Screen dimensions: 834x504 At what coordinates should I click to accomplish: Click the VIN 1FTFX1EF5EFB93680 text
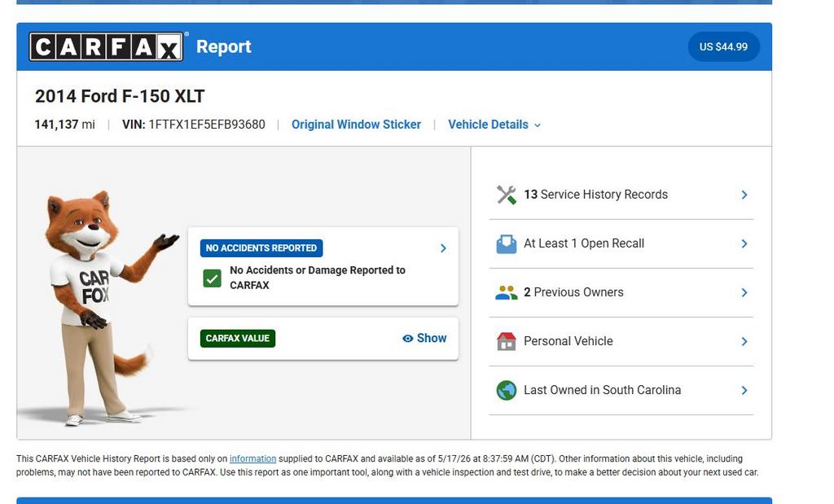194,125
